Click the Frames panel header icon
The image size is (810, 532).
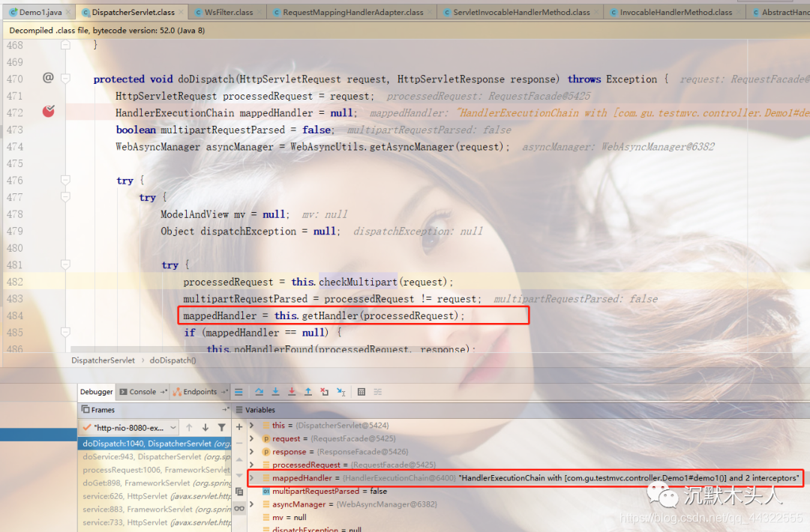85,410
